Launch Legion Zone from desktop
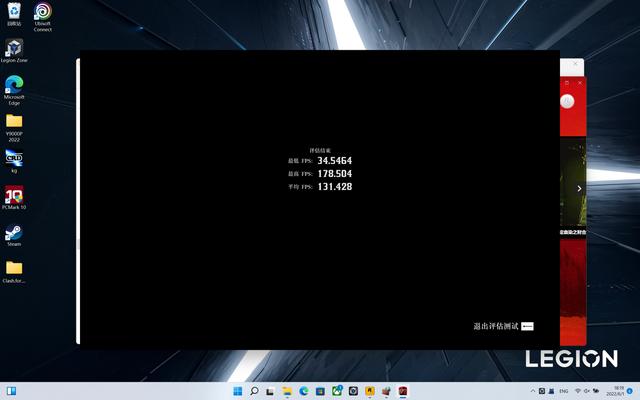 14,48
